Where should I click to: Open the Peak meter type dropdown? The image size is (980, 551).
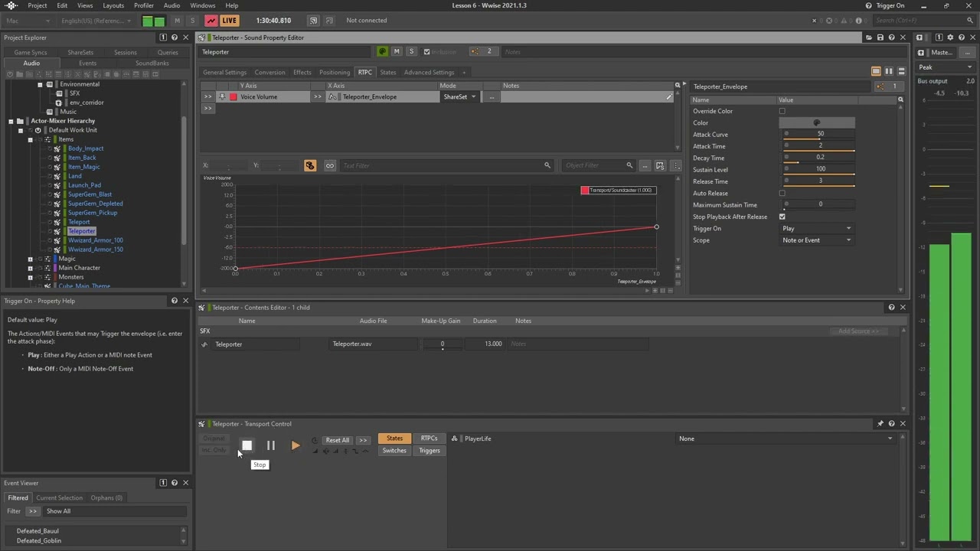(946, 67)
